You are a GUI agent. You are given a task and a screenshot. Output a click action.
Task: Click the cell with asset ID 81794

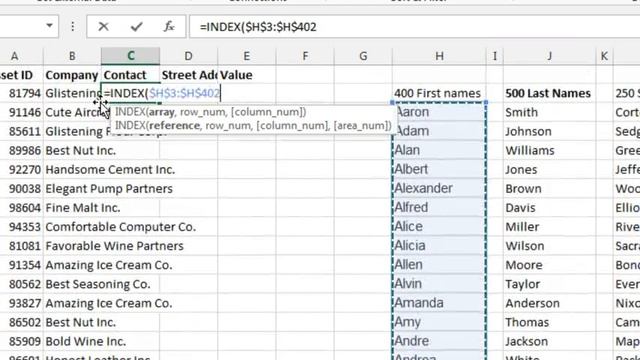tap(22, 93)
